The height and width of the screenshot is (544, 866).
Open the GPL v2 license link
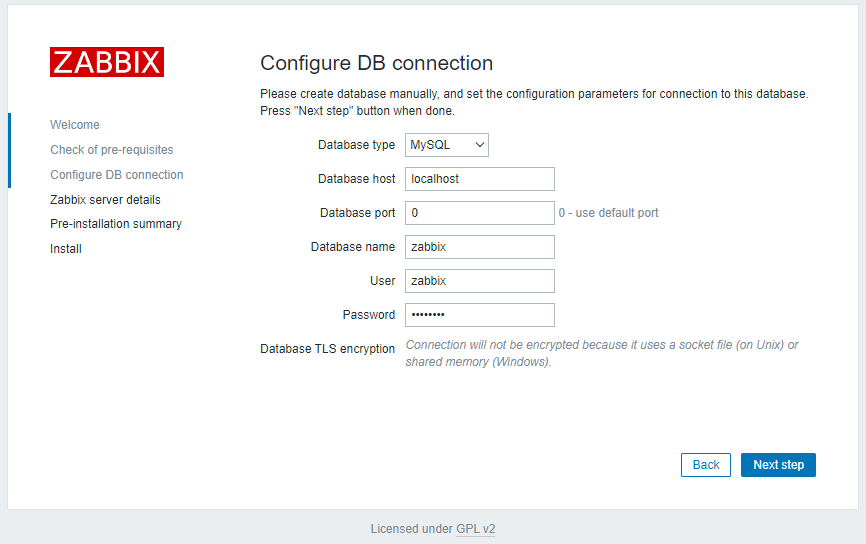coord(476,529)
